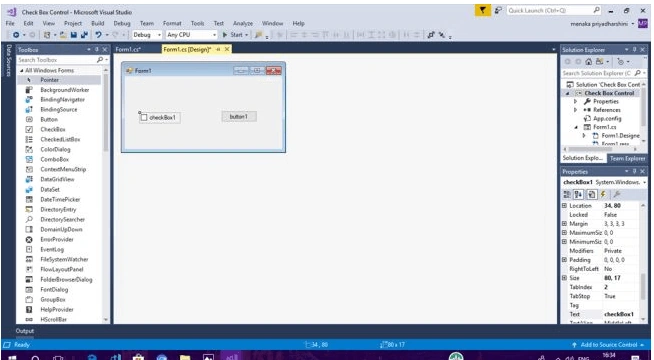Click the Locked property value False

[610, 214]
